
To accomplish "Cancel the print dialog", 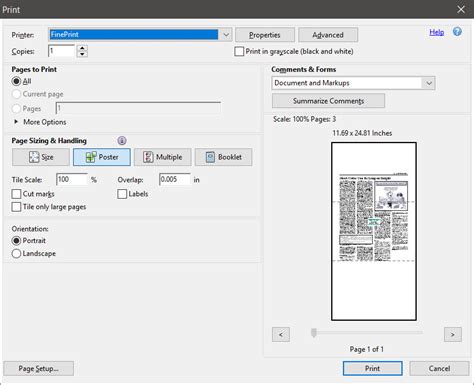I will click(x=439, y=369).
